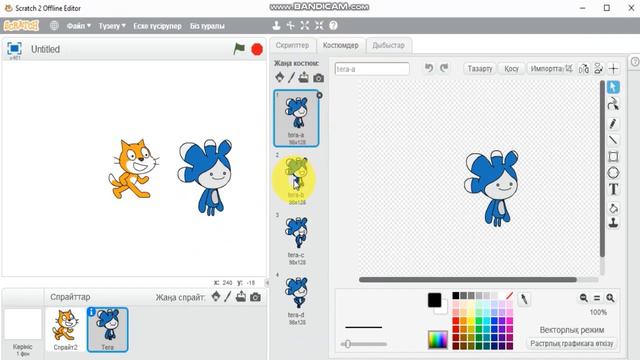Choose new costume from library icon
Viewport: 640px width, 360px height.
(x=280, y=77)
